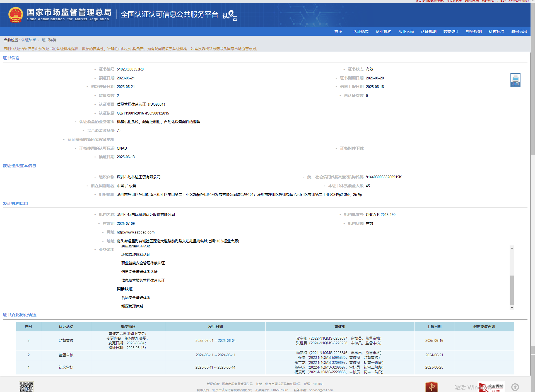The height and width of the screenshot is (392, 535).
Task: Click the red government institution badge icon
Action: point(431,387)
